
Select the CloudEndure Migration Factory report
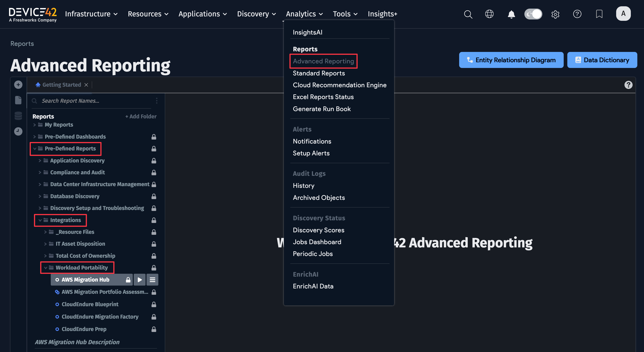(100, 317)
